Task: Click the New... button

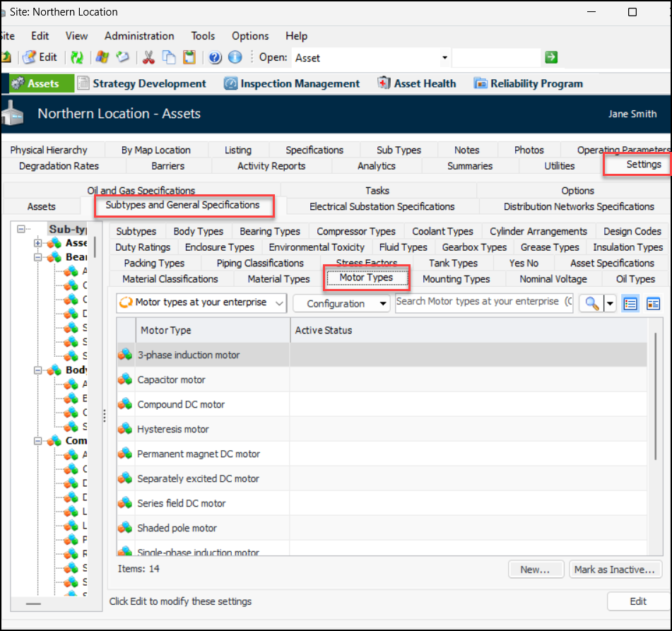Action: [x=535, y=570]
